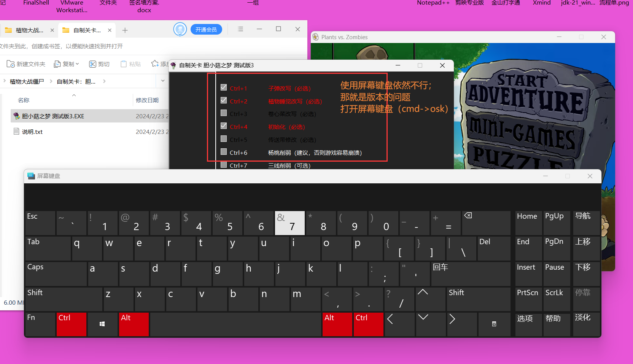Uncheck the Ctrl+2 checkbox in the trainer
The width and height of the screenshot is (633, 364).
(224, 100)
